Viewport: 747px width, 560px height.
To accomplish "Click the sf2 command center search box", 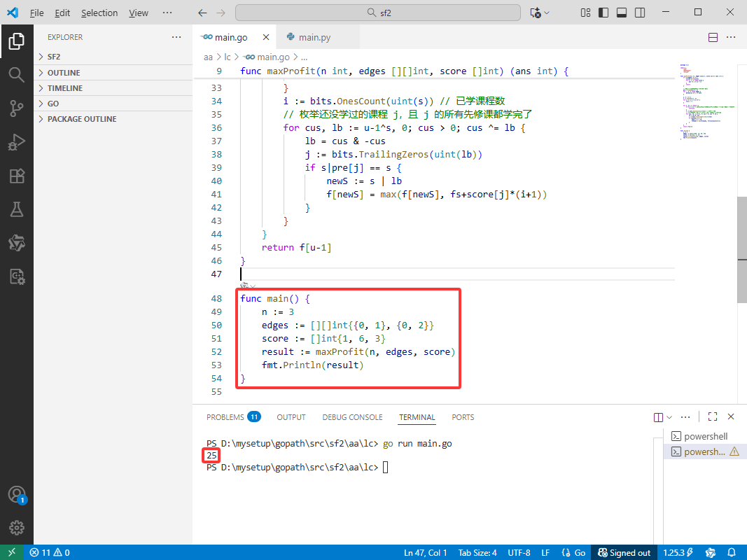I will (x=378, y=13).
